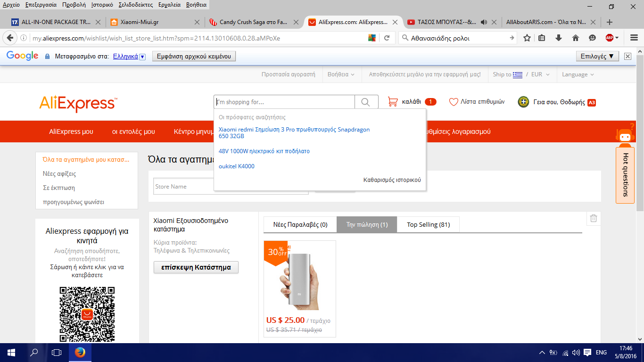Click the Xiaomi Εξουσιοδοτημένο κατάστημα store name

(x=191, y=225)
